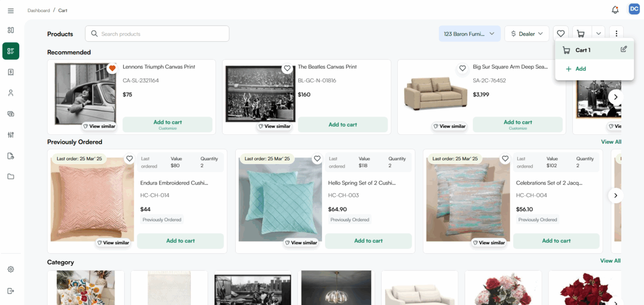
Task: Open the user profile icon in sidebar
Action: (10, 93)
